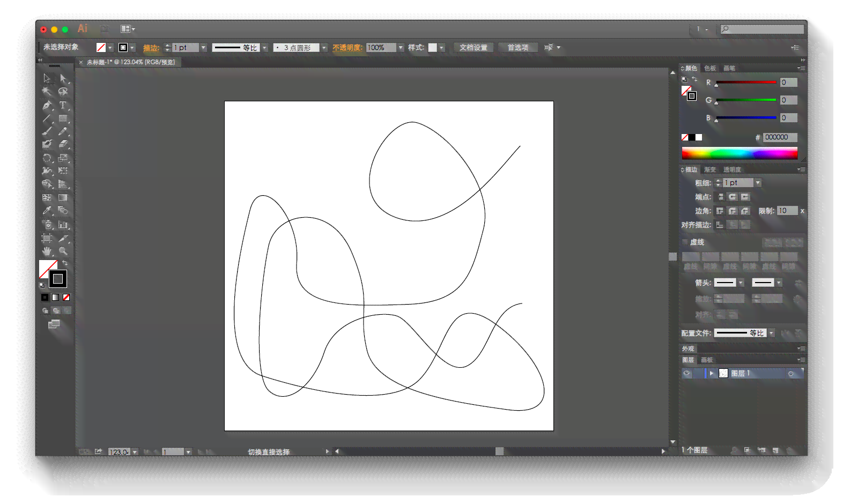Select the Mesh tool
Screen dimensions: 843x504
(47, 197)
